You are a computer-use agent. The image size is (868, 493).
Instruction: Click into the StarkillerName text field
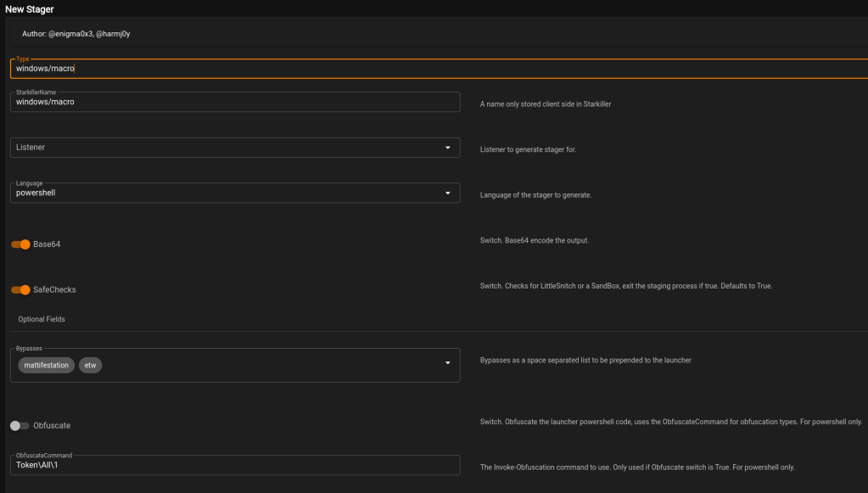(235, 102)
